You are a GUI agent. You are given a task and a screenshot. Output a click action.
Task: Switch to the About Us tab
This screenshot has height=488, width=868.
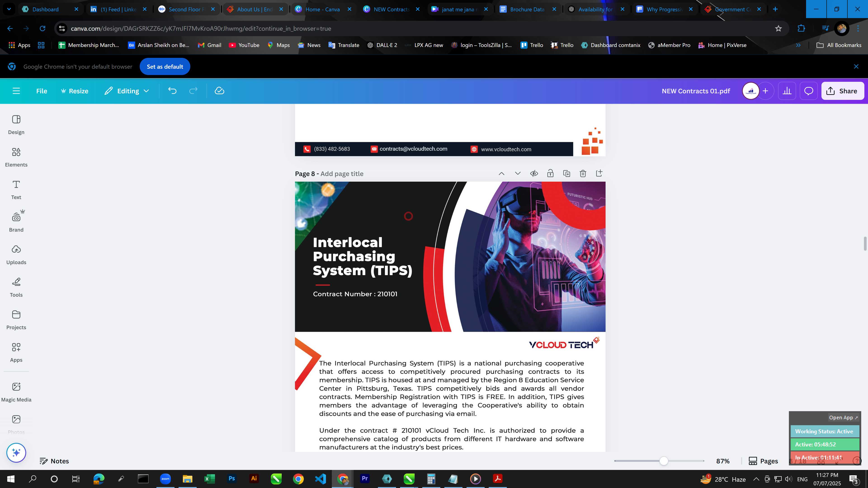tap(255, 9)
